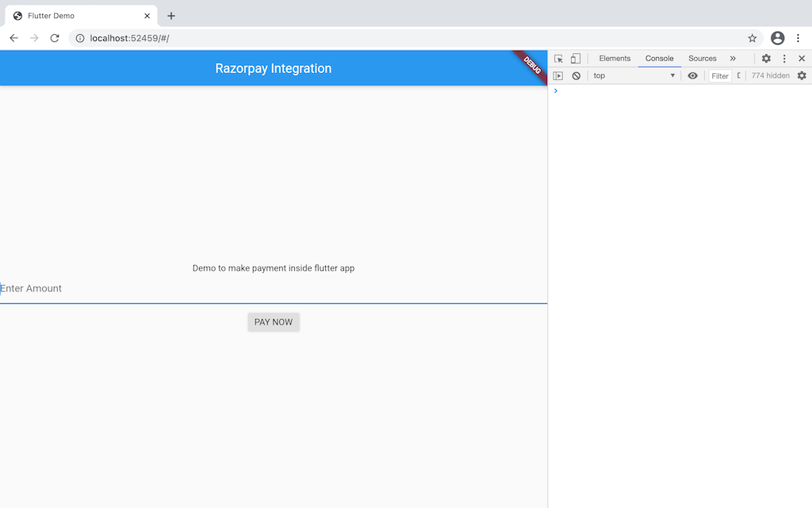Toggle the DevTools device toolbar
Viewport: 812px width, 508px height.
point(576,59)
